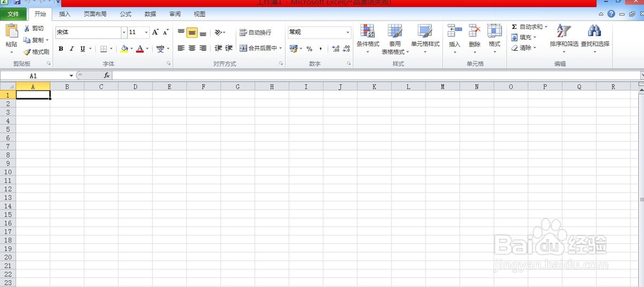Click the Delete cells (删除) icon
Screen dimensions: 644x287
point(475,31)
